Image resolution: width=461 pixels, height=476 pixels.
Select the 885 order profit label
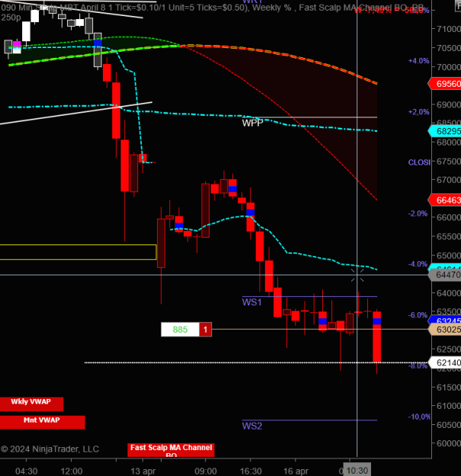[x=180, y=329]
